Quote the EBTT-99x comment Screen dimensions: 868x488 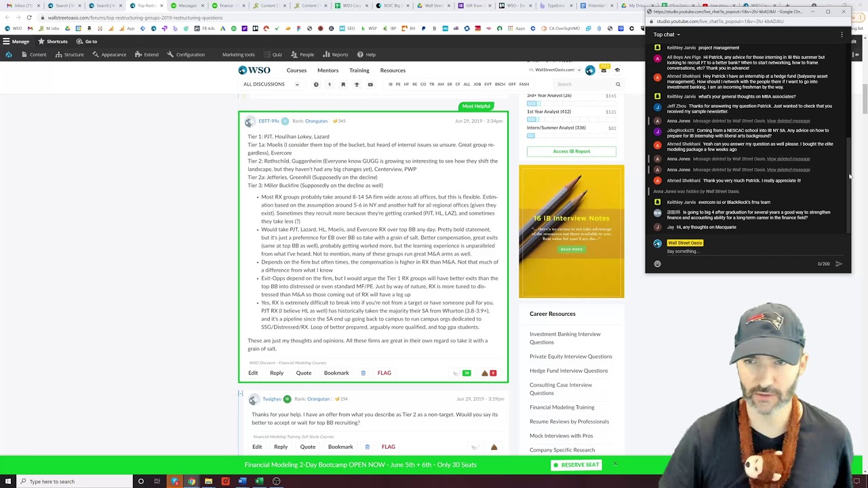click(x=303, y=373)
